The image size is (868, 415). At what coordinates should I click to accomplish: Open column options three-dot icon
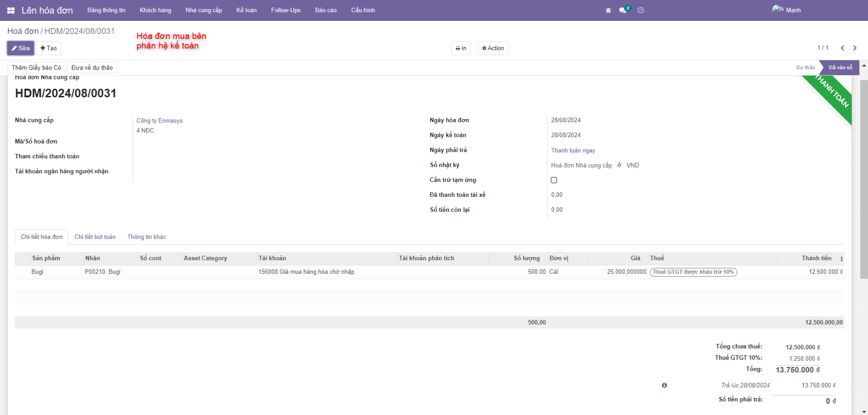tap(841, 259)
